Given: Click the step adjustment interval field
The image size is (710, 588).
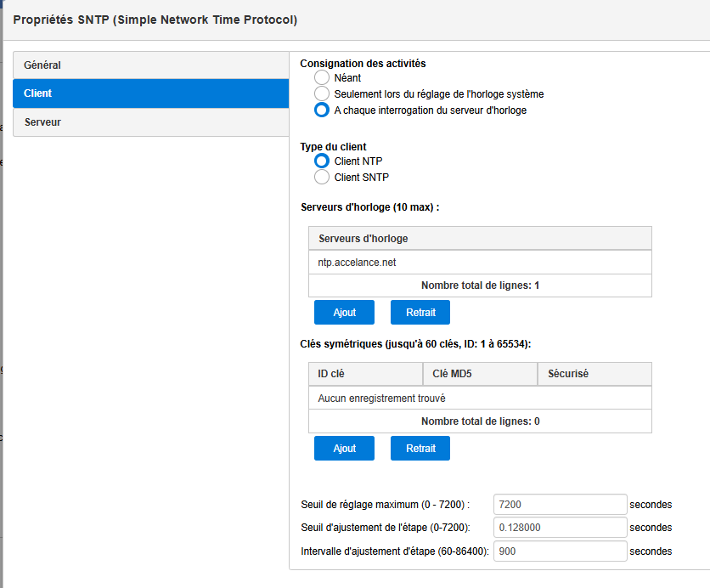Looking at the screenshot, I should [561, 551].
